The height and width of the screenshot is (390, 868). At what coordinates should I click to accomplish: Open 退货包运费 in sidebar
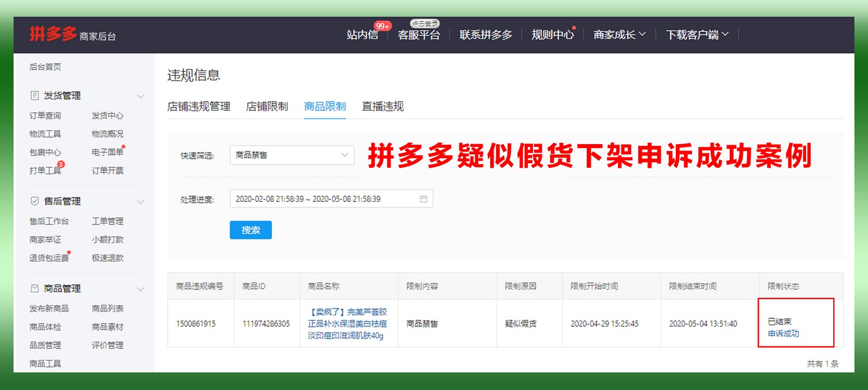[x=49, y=258]
